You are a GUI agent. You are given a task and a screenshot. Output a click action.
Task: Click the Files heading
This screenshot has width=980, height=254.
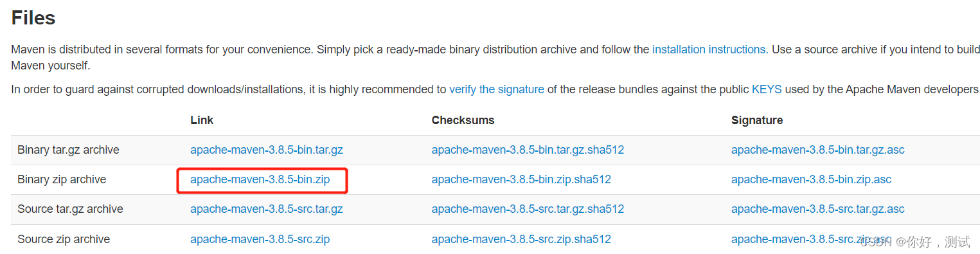[x=33, y=17]
